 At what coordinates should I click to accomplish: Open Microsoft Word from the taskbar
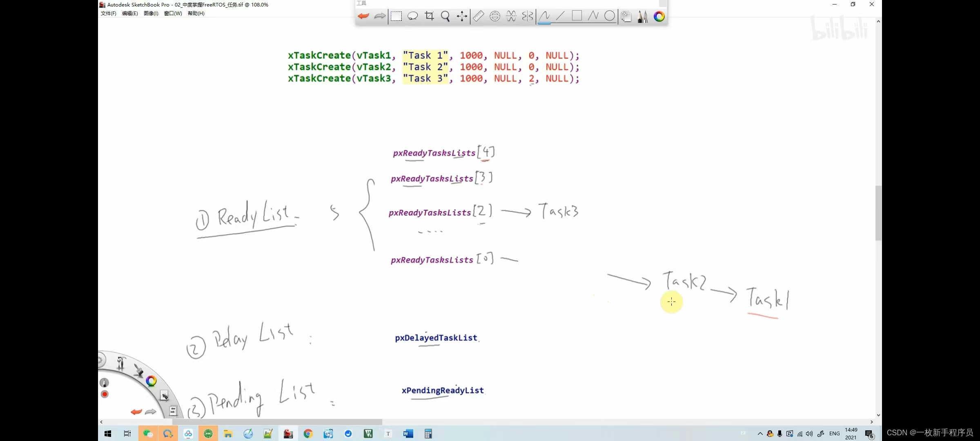tap(408, 434)
